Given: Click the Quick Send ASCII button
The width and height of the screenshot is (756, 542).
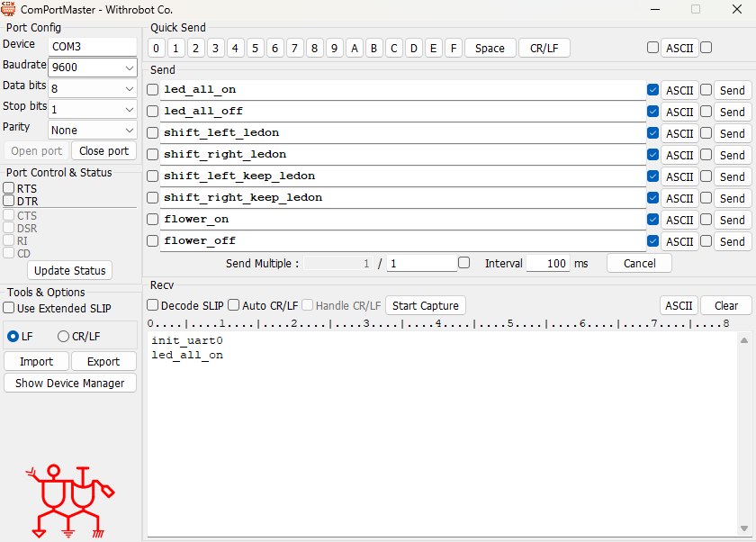Looking at the screenshot, I should click(x=679, y=49).
